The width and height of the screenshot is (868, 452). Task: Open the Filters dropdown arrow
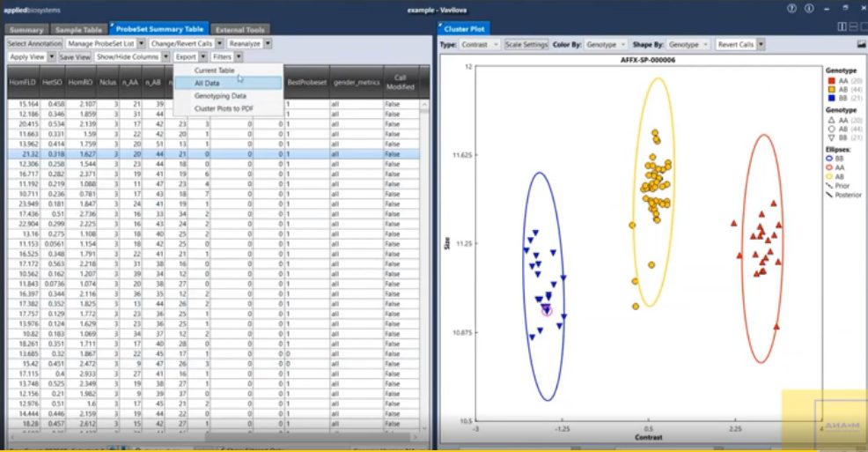click(x=239, y=56)
